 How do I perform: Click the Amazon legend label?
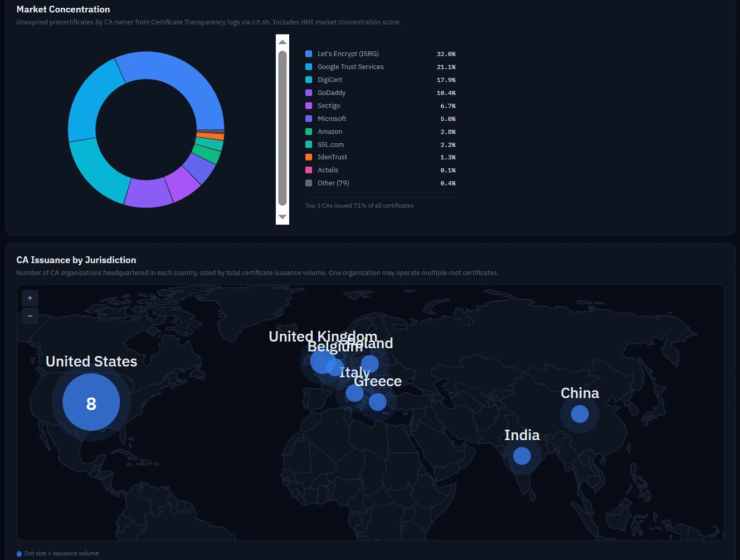click(x=330, y=132)
